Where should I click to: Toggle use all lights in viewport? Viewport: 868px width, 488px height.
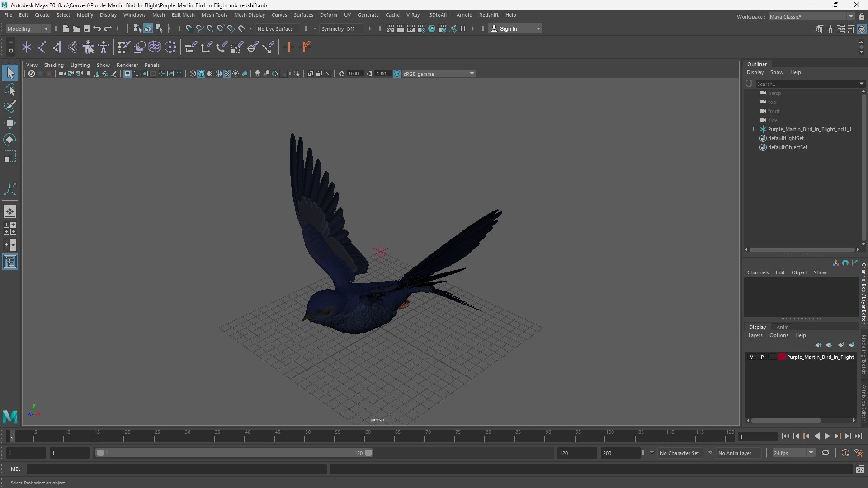[x=236, y=74]
